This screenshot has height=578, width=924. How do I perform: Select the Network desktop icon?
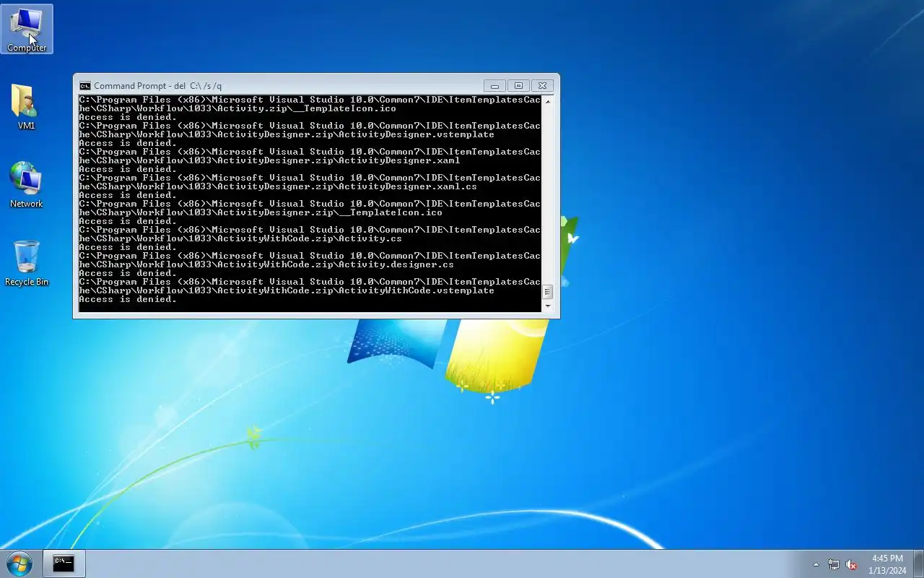[x=26, y=185]
